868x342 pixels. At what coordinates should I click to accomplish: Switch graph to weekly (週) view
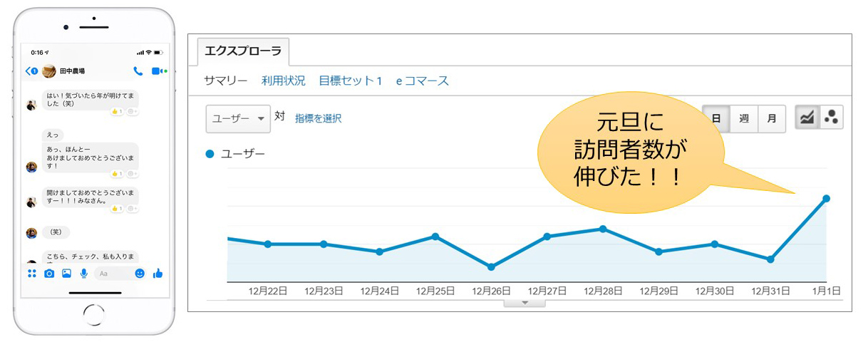coord(744,118)
